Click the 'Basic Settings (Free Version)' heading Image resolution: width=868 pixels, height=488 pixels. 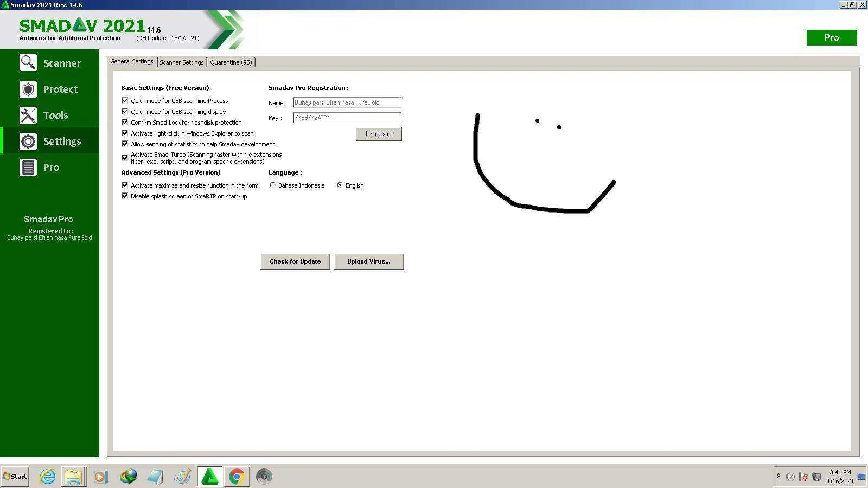(165, 88)
